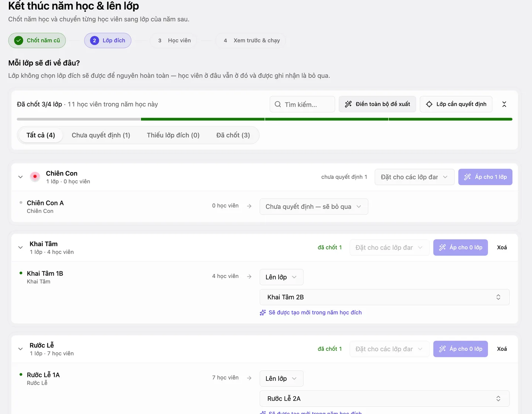Focus the Tìm kiếm search field
The width and height of the screenshot is (532, 414).
pos(302,104)
